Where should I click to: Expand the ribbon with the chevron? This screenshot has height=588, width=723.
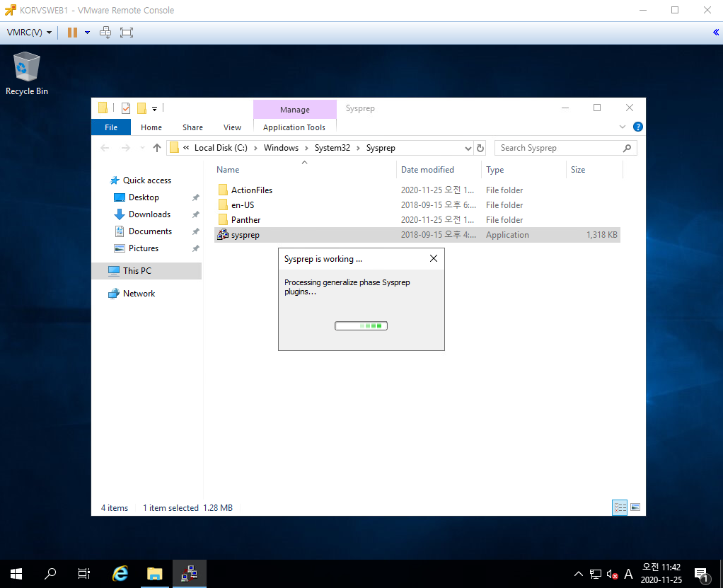[623, 127]
